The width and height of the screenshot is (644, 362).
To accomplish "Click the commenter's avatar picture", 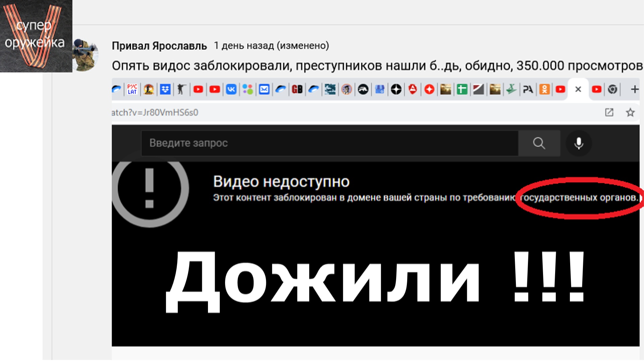I will pyautogui.click(x=86, y=55).
